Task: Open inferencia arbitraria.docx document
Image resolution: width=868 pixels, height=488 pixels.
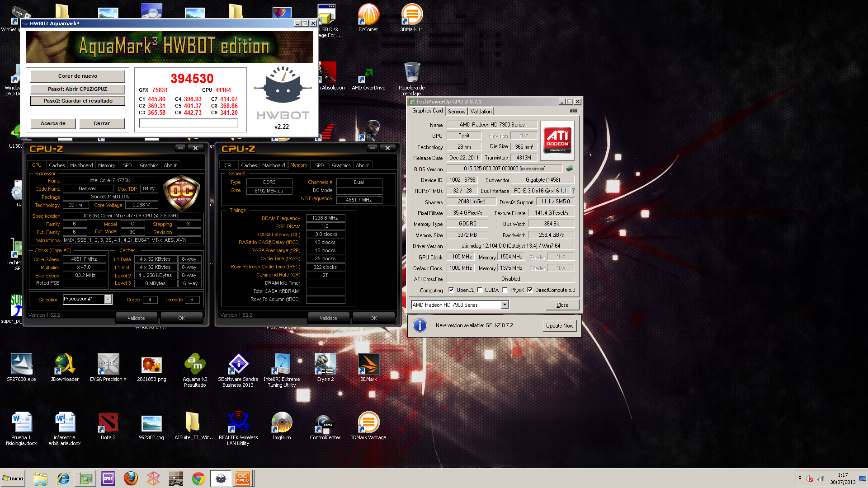Action: coord(65,428)
